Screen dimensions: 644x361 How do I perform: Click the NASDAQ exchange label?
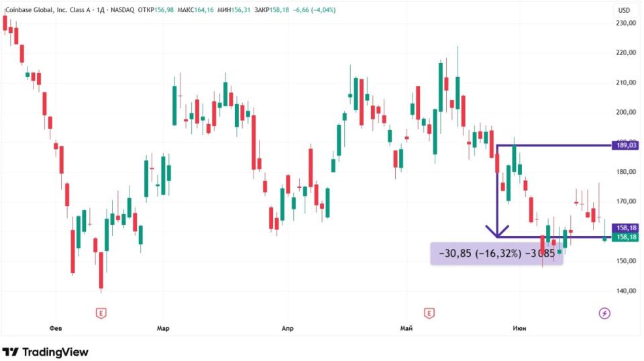tap(122, 10)
